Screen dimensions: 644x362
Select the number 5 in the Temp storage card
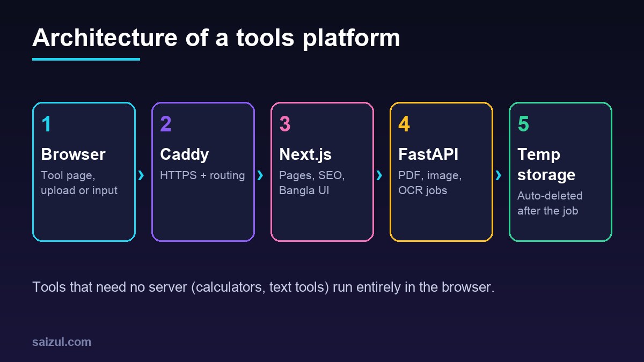click(x=523, y=124)
